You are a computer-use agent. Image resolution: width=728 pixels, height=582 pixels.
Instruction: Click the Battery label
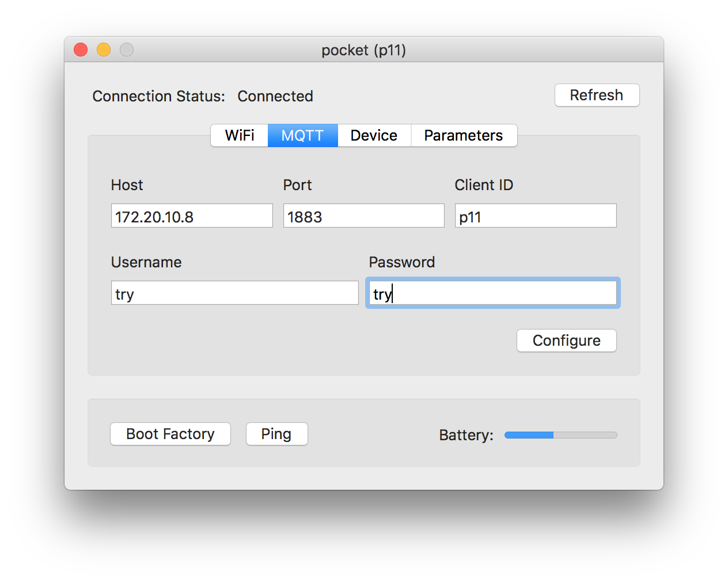tap(466, 435)
